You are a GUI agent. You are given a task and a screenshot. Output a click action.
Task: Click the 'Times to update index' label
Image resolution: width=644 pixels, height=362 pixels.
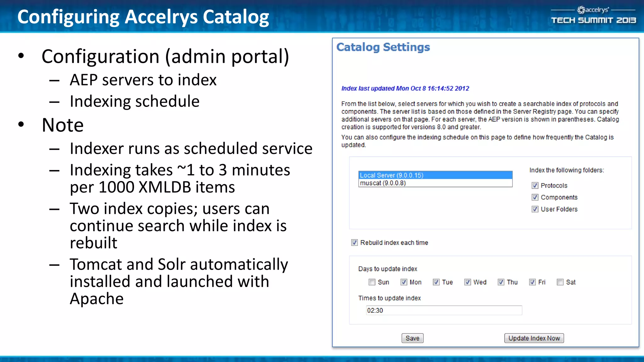390,298
